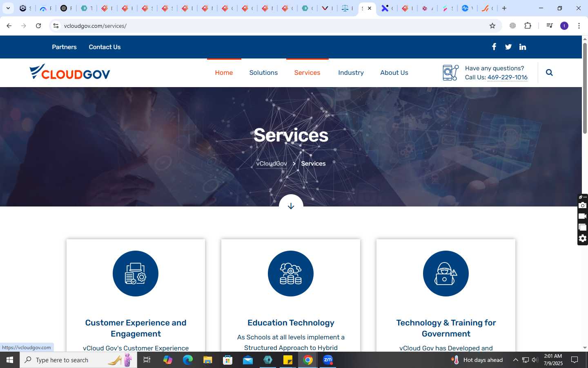Click the scroll-down arrow circle

(291, 206)
